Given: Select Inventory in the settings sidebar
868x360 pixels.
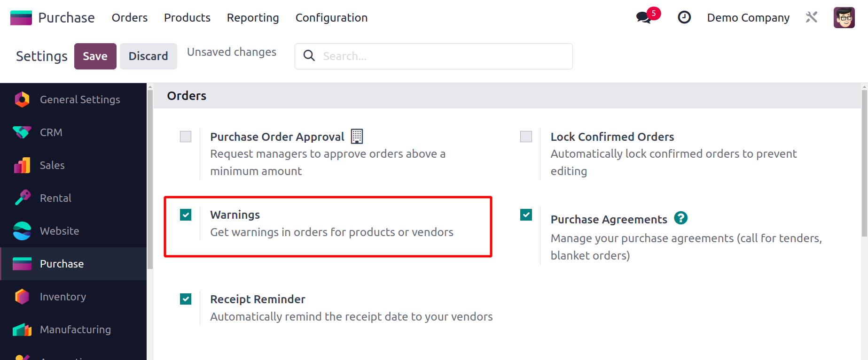Looking at the screenshot, I should click(x=63, y=297).
